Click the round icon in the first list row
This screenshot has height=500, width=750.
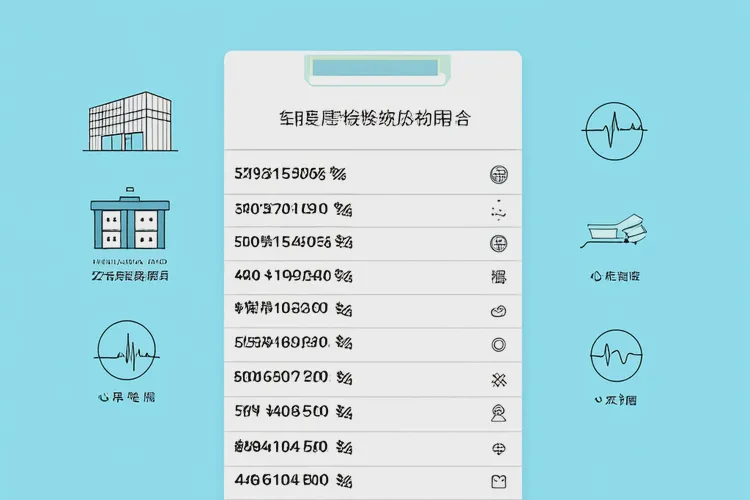(497, 175)
